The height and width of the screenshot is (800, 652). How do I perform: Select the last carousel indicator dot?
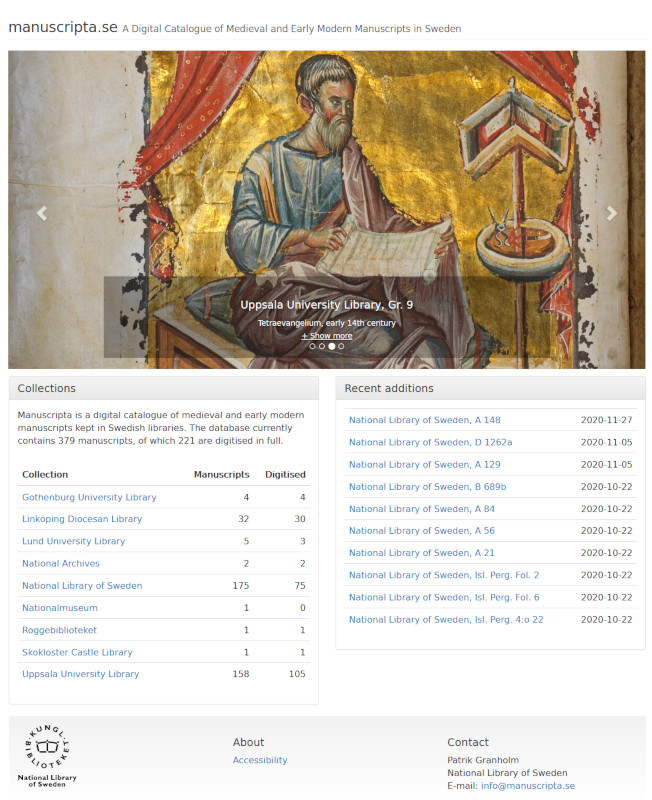(x=341, y=346)
